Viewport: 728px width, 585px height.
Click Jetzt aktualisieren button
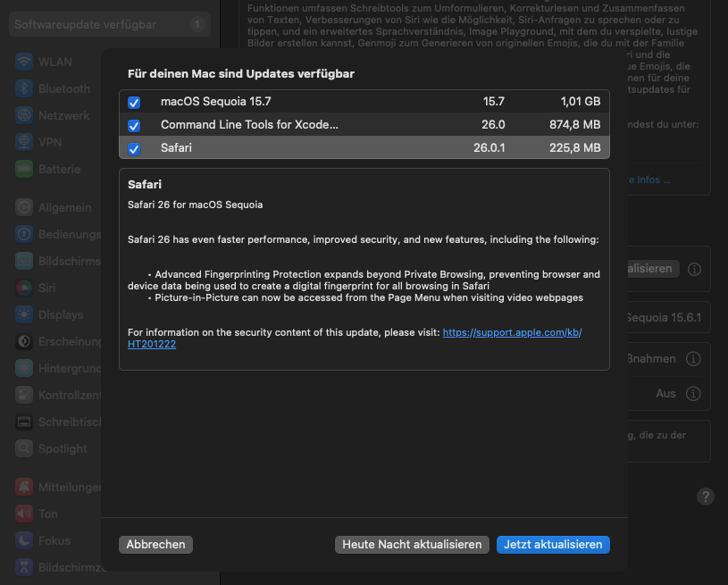[x=553, y=544]
